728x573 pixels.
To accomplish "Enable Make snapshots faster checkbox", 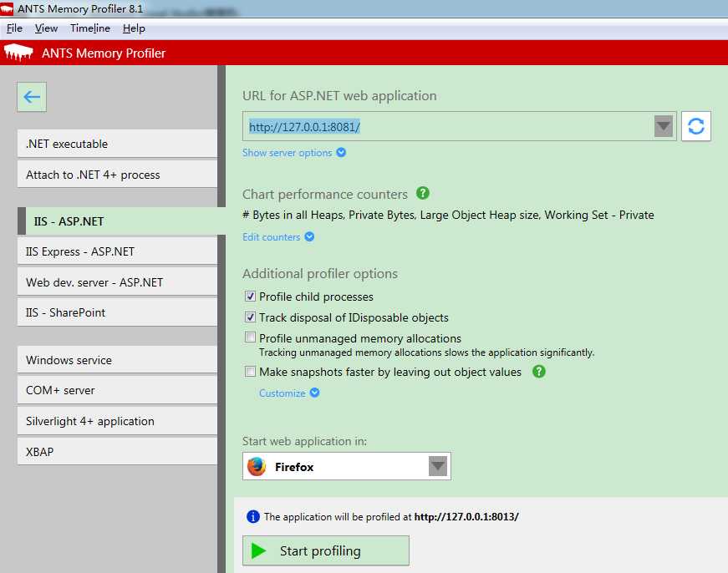I will 250,371.
